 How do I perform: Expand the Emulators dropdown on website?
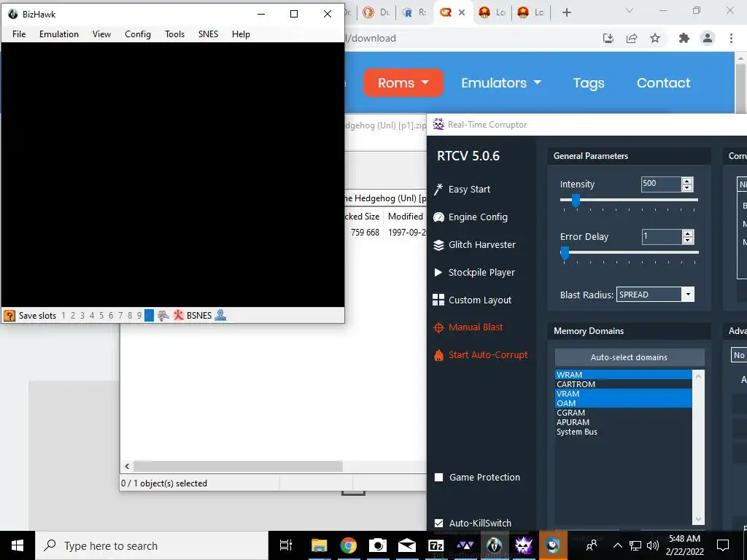(x=501, y=83)
